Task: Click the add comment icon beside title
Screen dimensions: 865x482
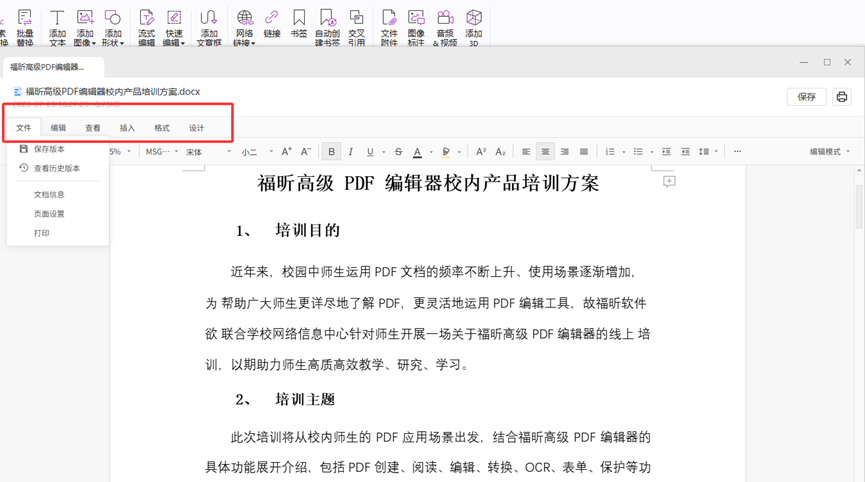Action: tap(669, 182)
